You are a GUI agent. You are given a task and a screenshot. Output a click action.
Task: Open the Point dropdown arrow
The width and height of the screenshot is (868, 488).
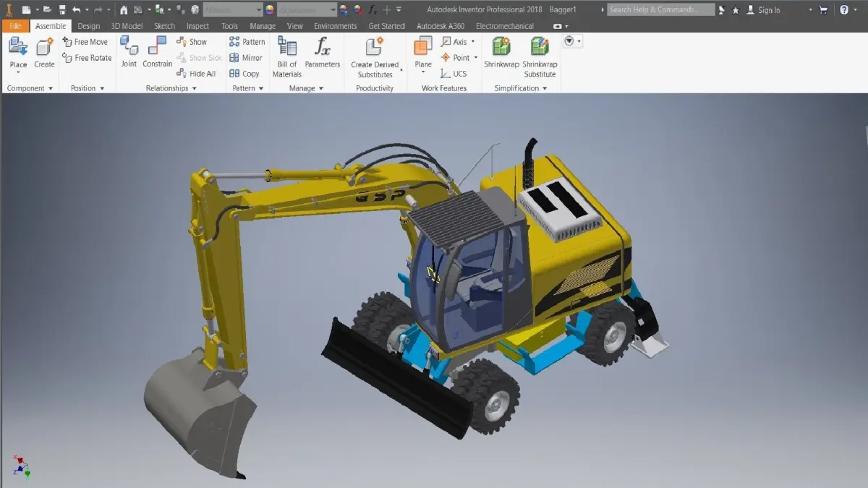pyautogui.click(x=476, y=58)
